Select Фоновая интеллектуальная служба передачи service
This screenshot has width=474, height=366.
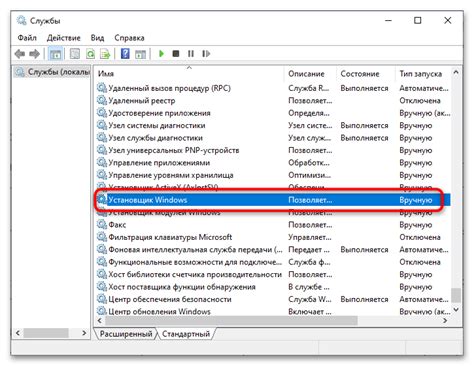coord(273,250)
